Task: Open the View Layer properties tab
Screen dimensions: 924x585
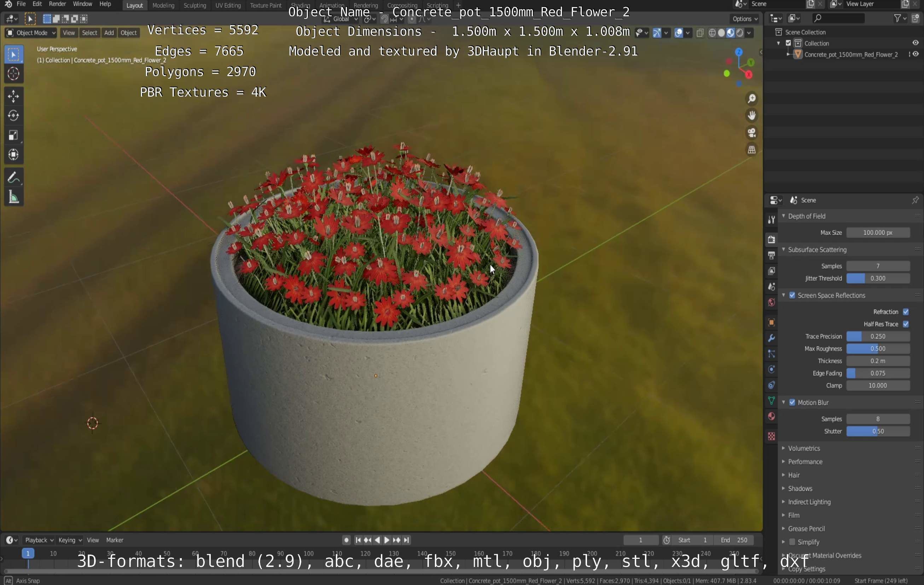Action: point(771,271)
